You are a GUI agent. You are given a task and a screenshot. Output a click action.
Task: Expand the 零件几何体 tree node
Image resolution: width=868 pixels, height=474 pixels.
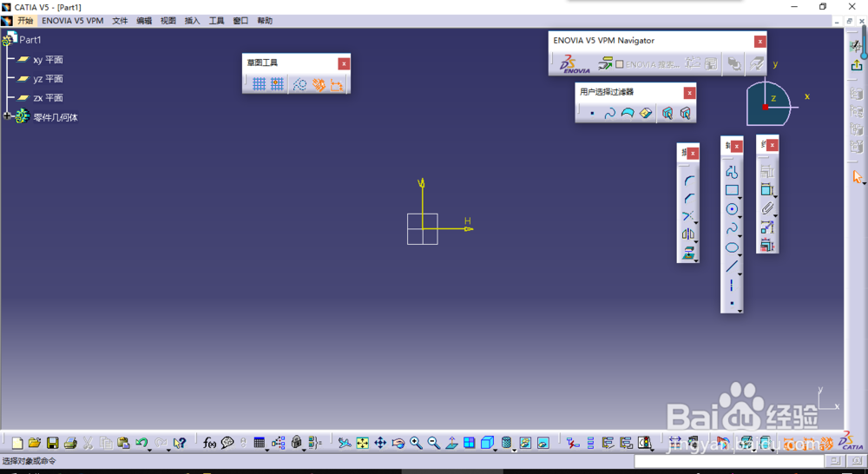click(x=7, y=115)
